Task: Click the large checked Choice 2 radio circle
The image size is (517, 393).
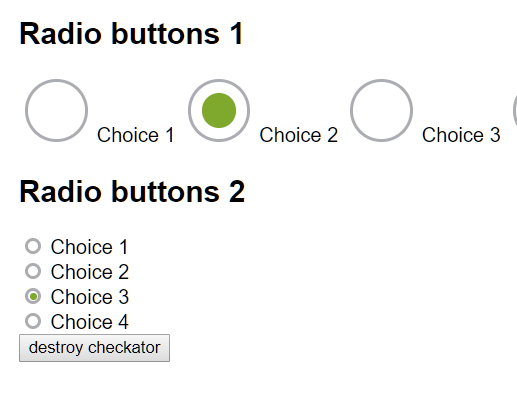Action: 219,110
